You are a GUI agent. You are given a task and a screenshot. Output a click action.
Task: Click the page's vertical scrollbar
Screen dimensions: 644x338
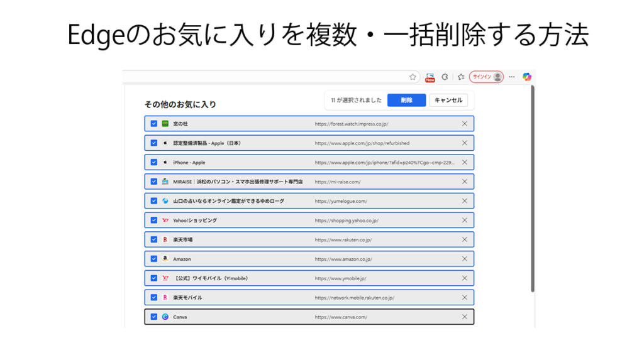[x=533, y=188]
